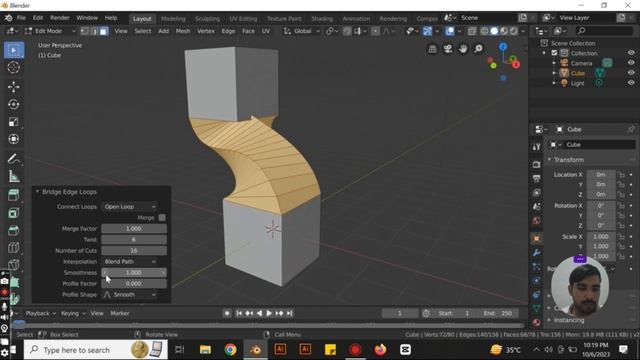Open the Vertex menu
This screenshot has height=360, width=640.
pos(206,31)
